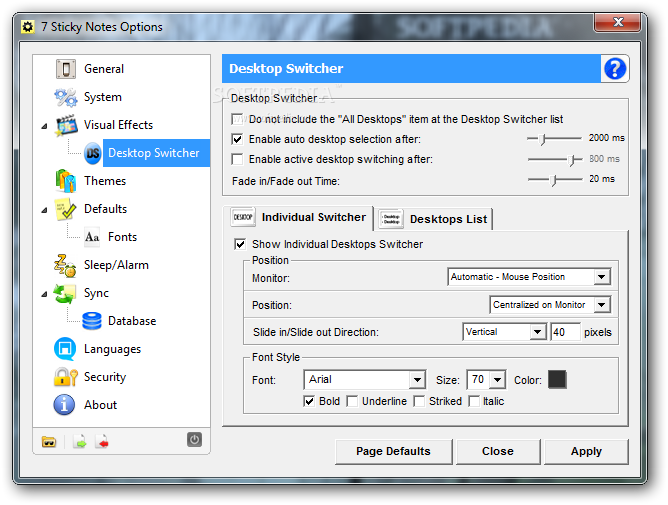Open the blue help question mark

(x=615, y=69)
